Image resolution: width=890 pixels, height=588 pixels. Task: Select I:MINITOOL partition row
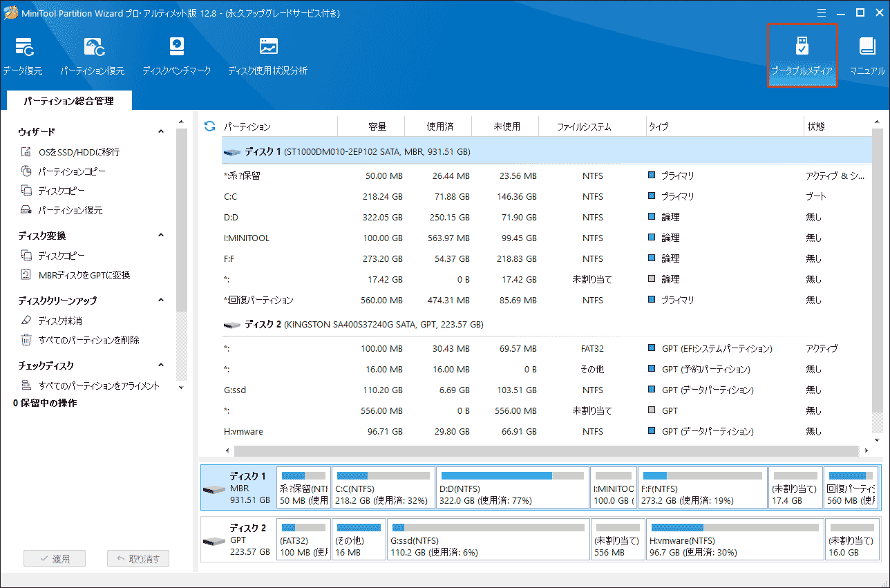[x=547, y=238]
